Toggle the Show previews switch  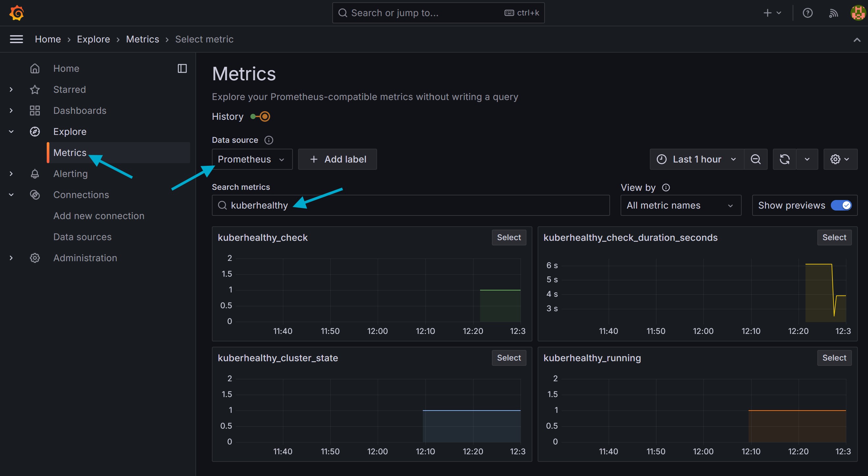(841, 205)
